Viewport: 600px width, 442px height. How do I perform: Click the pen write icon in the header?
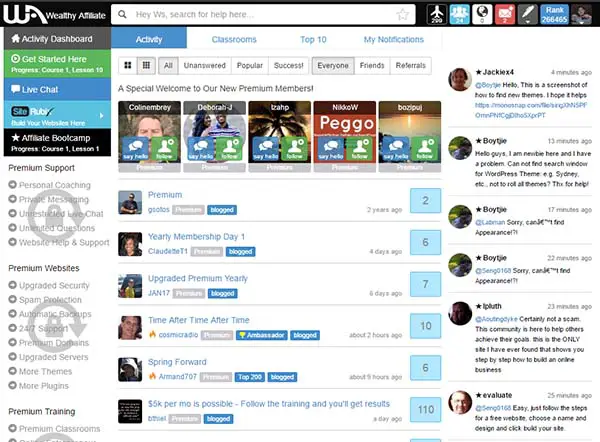[x=527, y=14]
